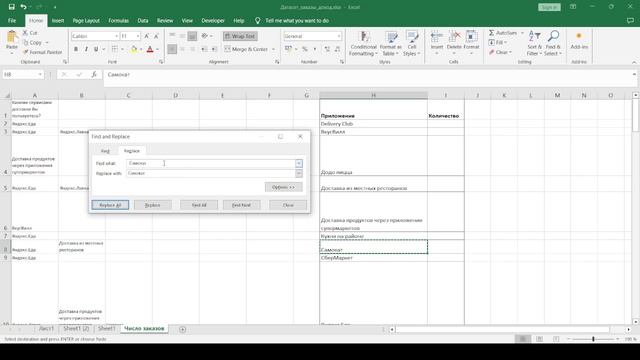
Task: Apply Underline formatting
Action: click(96, 49)
